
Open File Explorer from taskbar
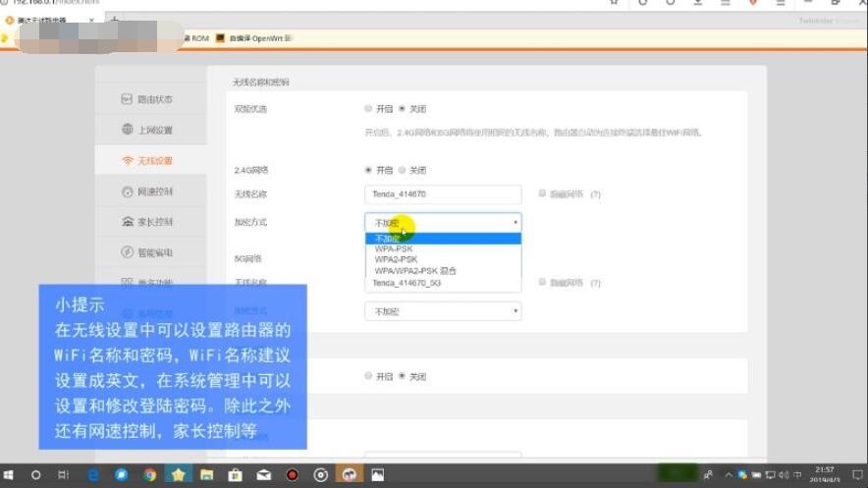point(206,474)
